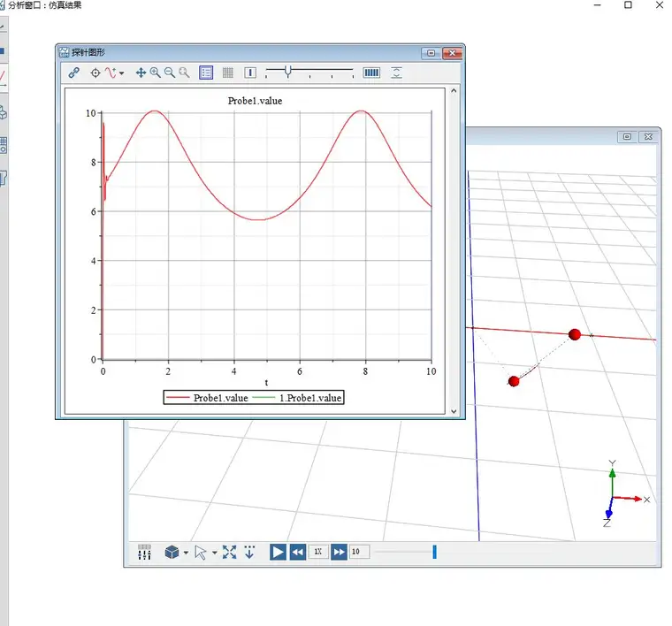Click the vertical fit arrows icon
Screen dimensions: 672x626
click(x=396, y=73)
